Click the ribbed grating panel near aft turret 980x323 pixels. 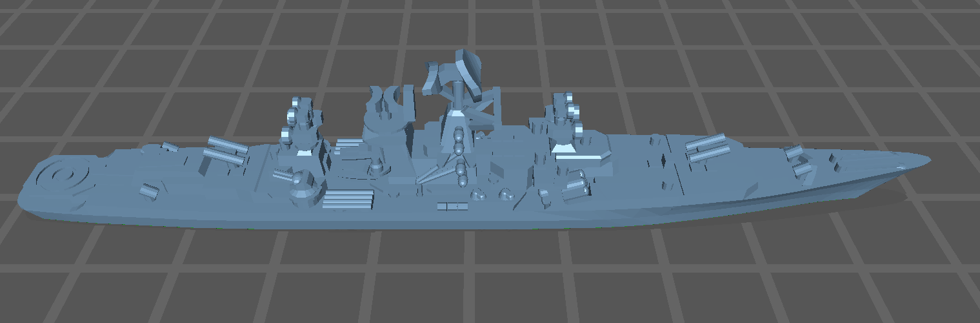pos(347,199)
